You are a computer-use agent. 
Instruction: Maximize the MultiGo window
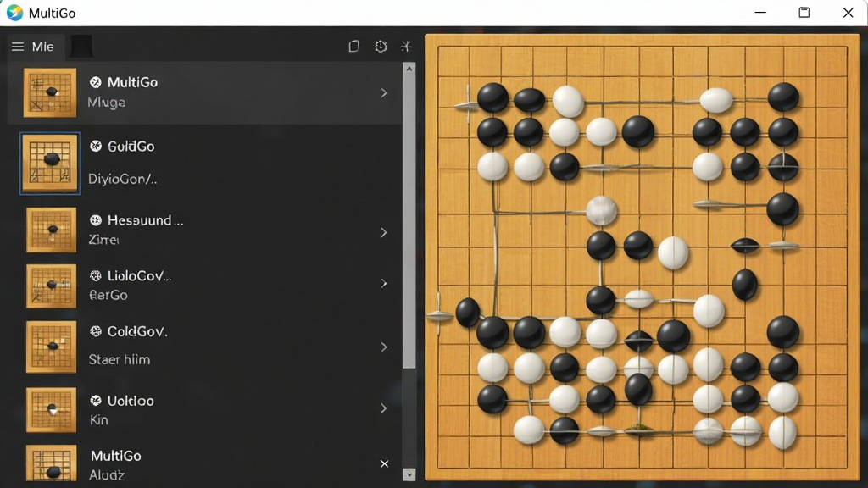[804, 13]
